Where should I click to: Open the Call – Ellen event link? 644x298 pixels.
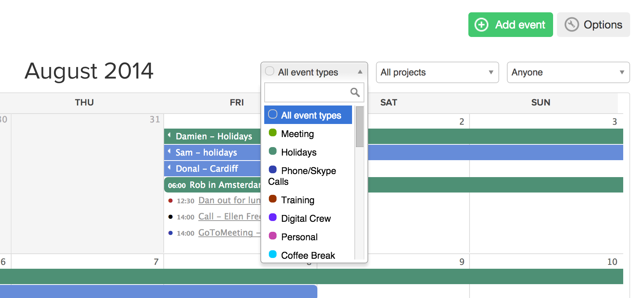(229, 217)
